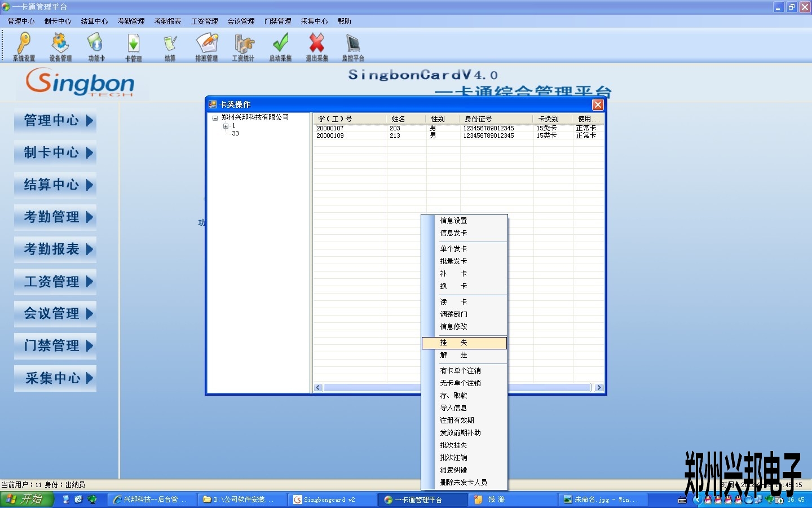Choose 批次挂失 from context menu

(464, 445)
